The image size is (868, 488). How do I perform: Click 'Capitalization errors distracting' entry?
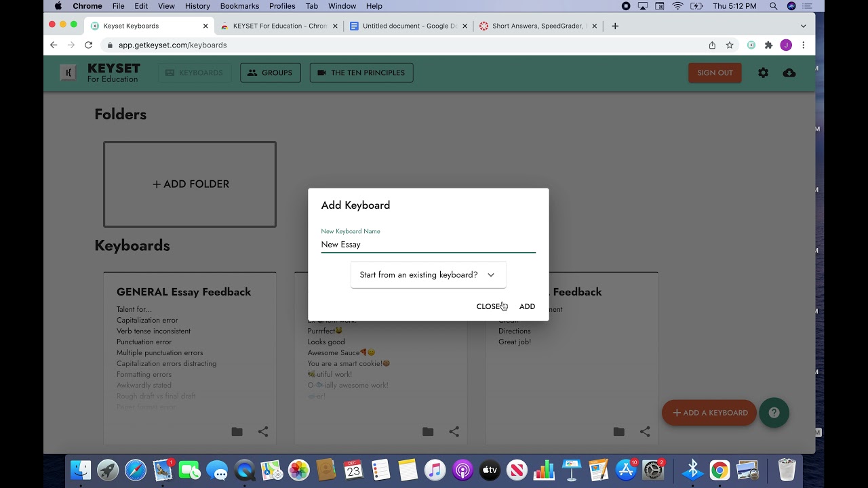(166, 363)
